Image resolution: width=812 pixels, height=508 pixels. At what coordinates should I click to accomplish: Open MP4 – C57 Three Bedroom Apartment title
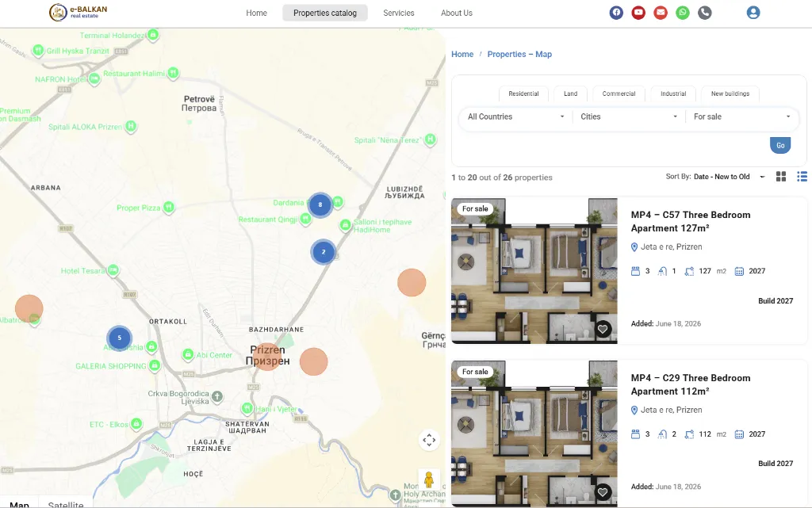691,221
